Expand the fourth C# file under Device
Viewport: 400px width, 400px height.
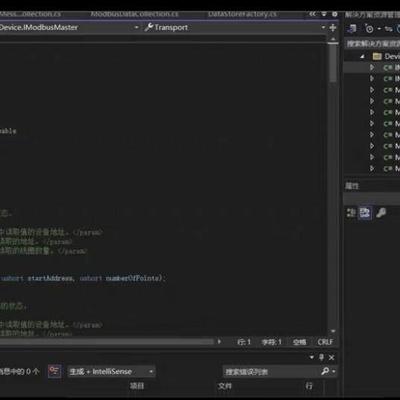pyautogui.click(x=372, y=101)
